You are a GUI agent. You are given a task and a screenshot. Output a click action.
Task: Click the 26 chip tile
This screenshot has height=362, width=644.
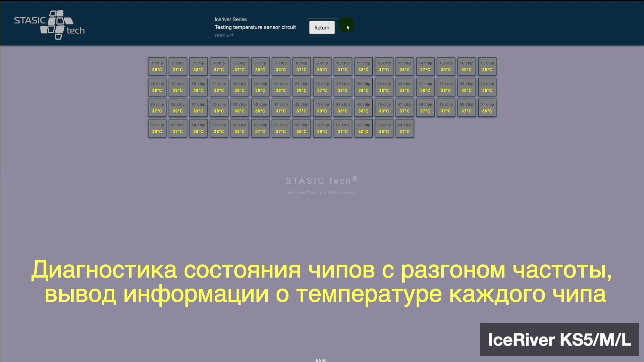click(x=322, y=87)
